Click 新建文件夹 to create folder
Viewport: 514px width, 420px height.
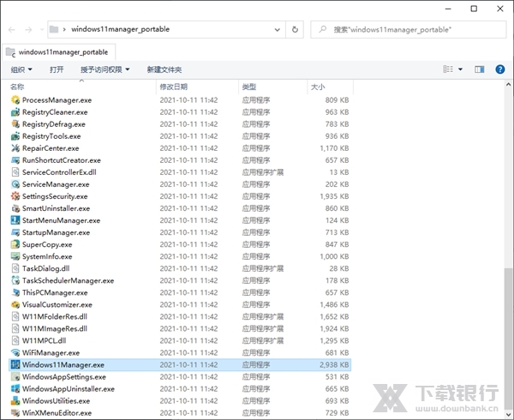[x=164, y=69]
